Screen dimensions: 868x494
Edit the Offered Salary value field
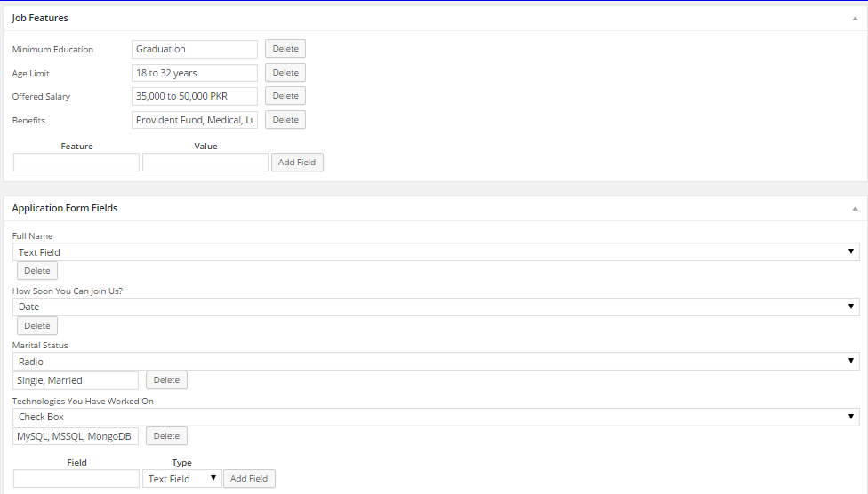point(194,96)
